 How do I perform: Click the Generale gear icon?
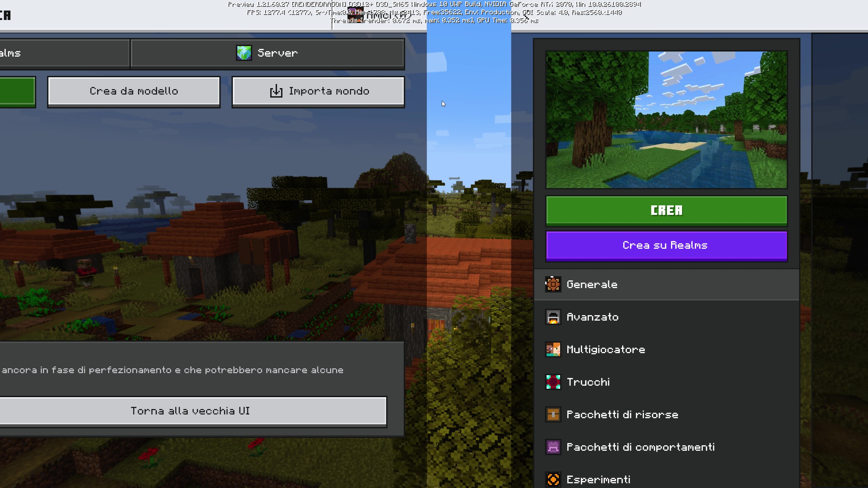pyautogui.click(x=553, y=284)
